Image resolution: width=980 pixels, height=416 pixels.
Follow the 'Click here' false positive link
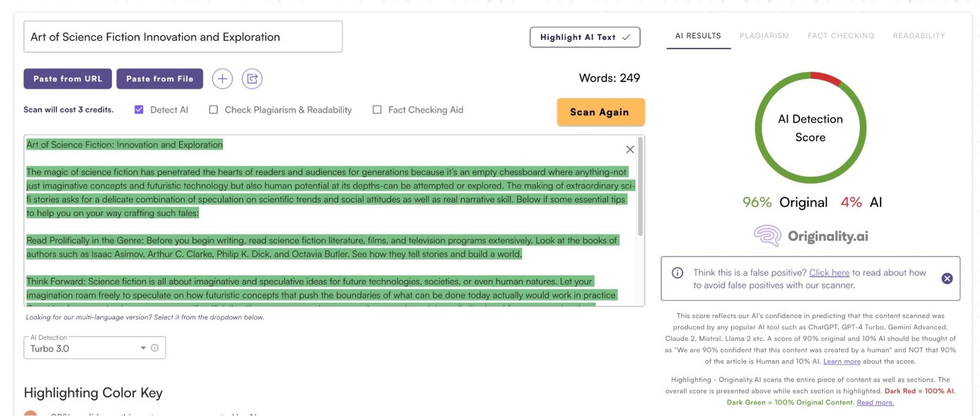click(829, 273)
